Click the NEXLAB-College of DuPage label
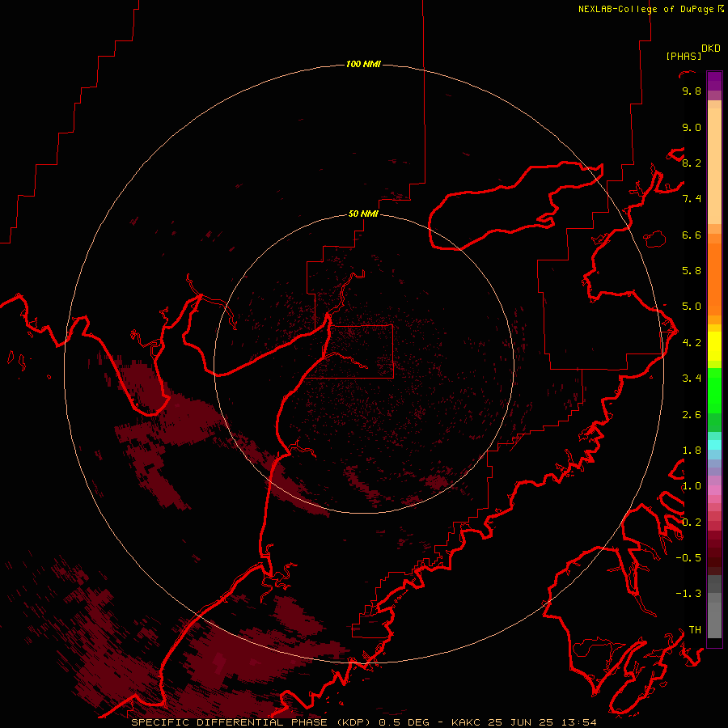Screen dimensions: 728x728 click(x=651, y=9)
